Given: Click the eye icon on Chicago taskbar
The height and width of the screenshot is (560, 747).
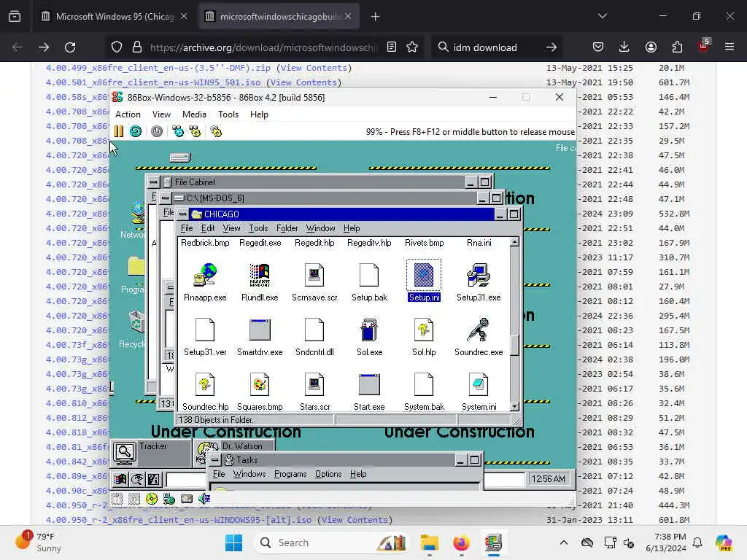Looking at the screenshot, I should [x=136, y=480].
